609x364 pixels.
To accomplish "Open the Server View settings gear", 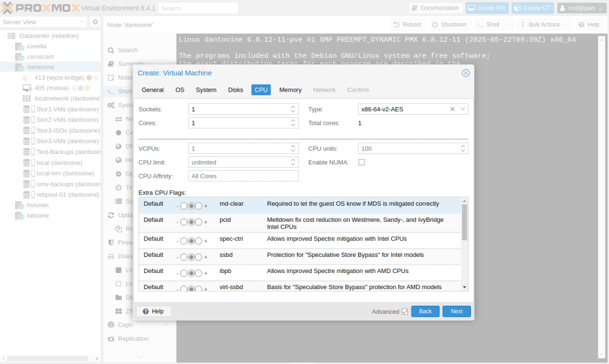I will pos(95,22).
